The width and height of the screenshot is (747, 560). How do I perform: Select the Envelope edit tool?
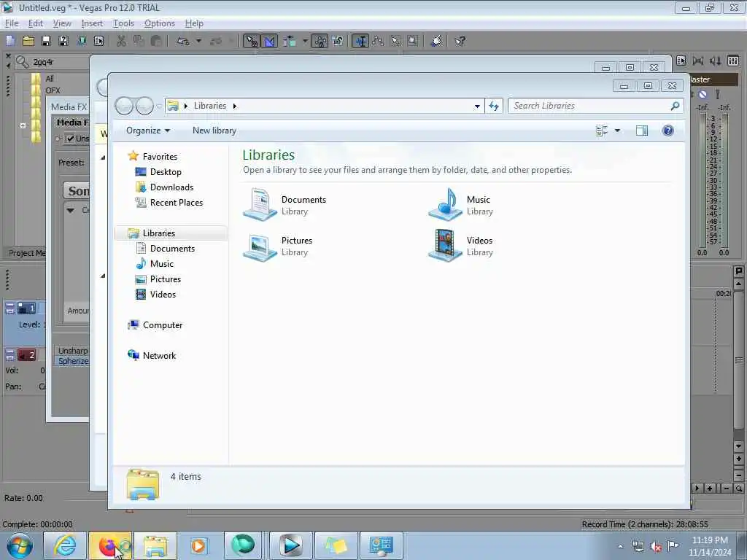[379, 42]
